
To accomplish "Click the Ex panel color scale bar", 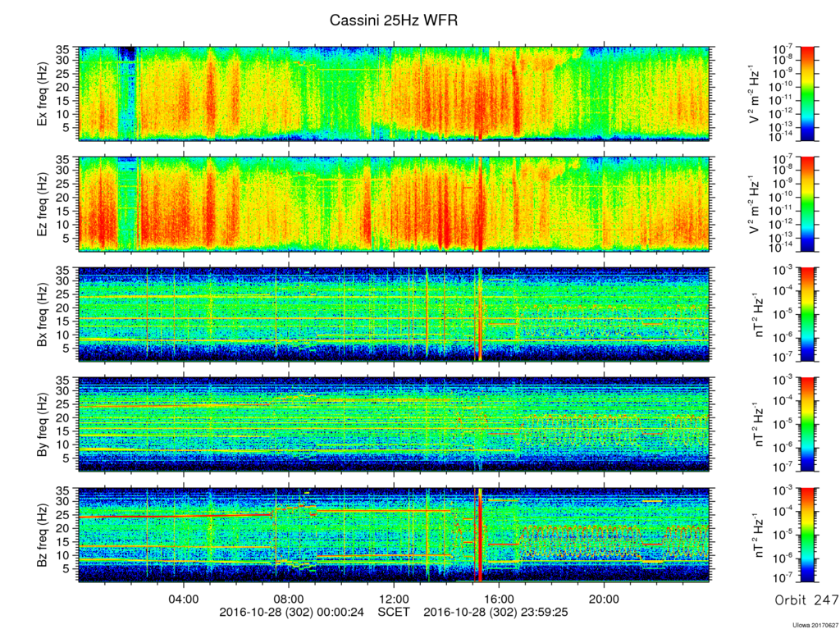I will [807, 93].
